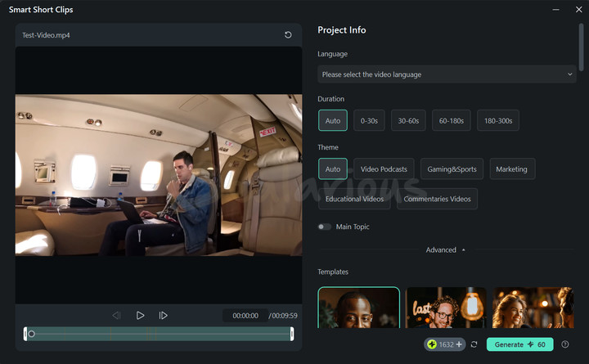Step to the next frame
Viewport: 589px width, 364px height.
pyautogui.click(x=164, y=316)
